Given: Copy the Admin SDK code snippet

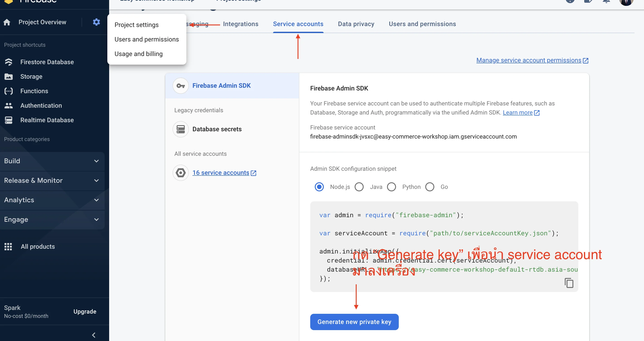Looking at the screenshot, I should click(x=569, y=283).
